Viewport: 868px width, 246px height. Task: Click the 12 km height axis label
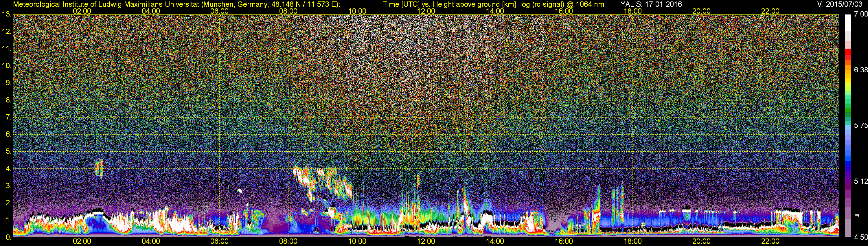(x=6, y=31)
